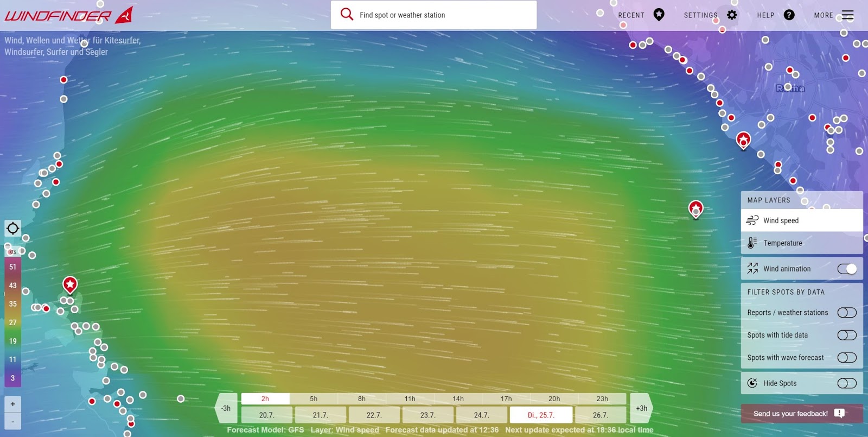Open the More menu

(x=834, y=15)
